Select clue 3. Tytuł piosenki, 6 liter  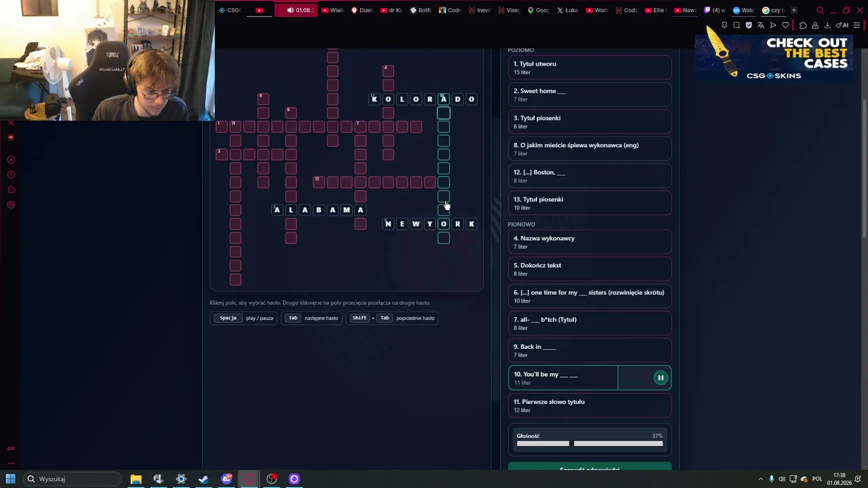pos(589,122)
